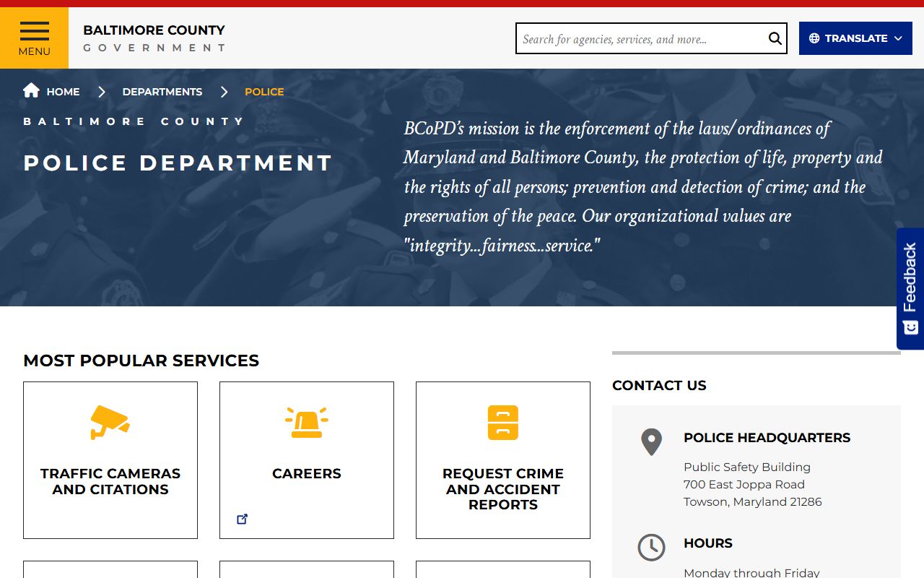Click Baltimore County Government logo text
This screenshot has width=924, height=578.
pyautogui.click(x=154, y=38)
